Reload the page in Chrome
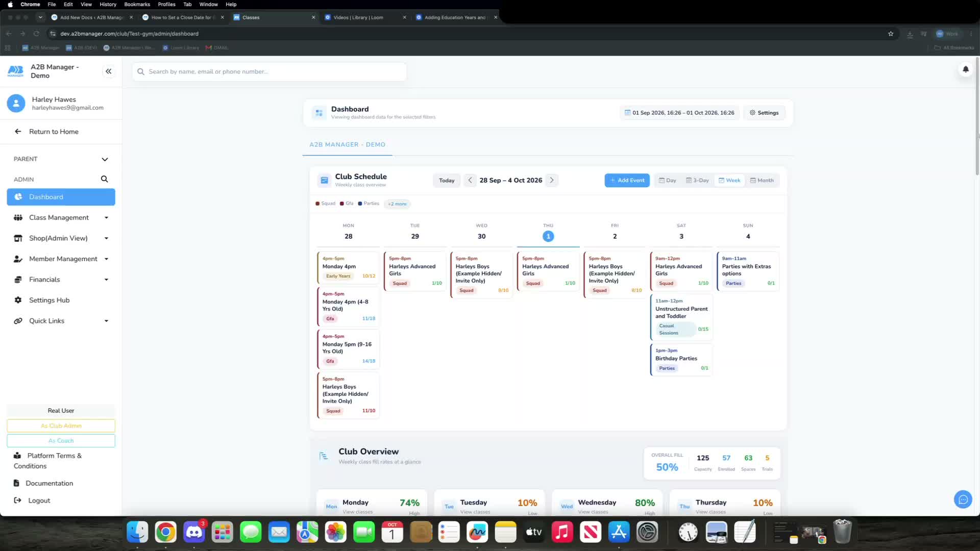 coord(36,34)
